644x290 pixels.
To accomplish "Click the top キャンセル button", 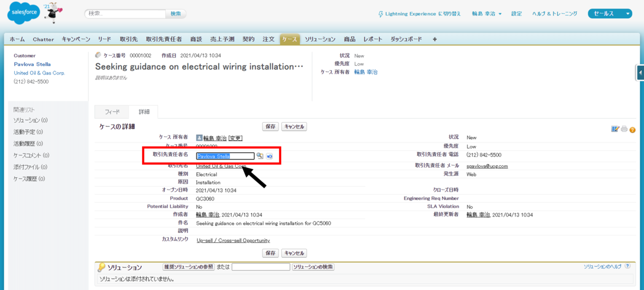I will [294, 127].
